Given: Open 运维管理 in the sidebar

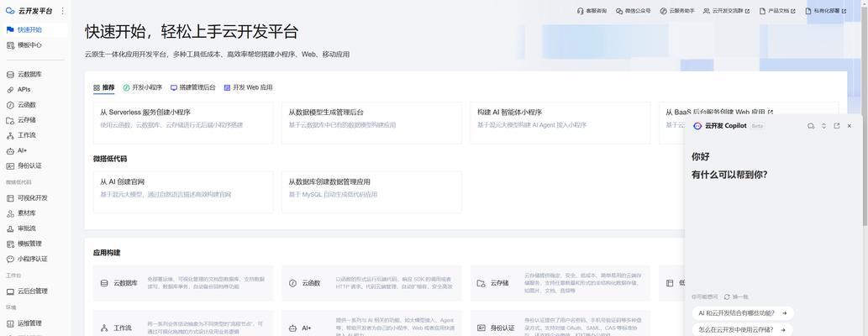Looking at the screenshot, I should (x=34, y=323).
